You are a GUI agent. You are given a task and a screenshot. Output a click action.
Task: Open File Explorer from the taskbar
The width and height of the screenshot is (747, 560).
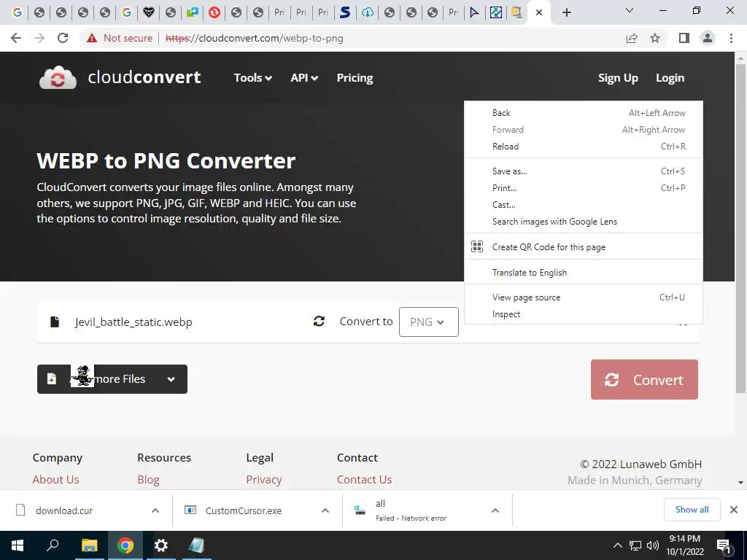(89, 545)
